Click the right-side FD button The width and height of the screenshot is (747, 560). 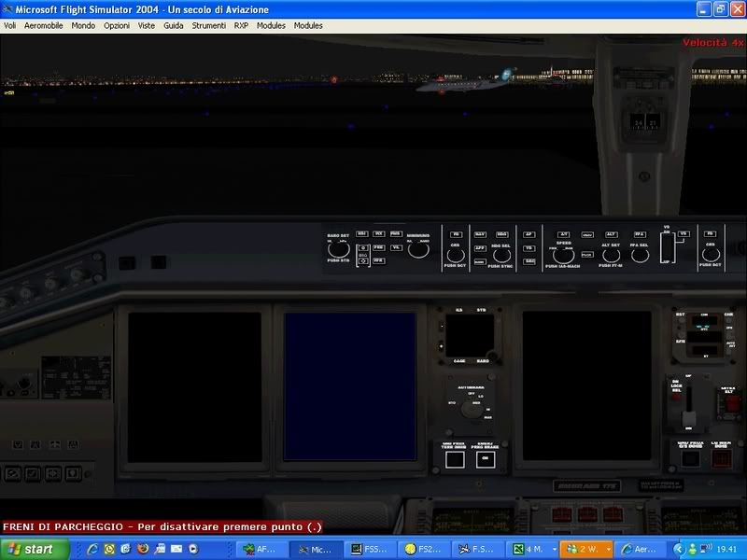coord(711,234)
